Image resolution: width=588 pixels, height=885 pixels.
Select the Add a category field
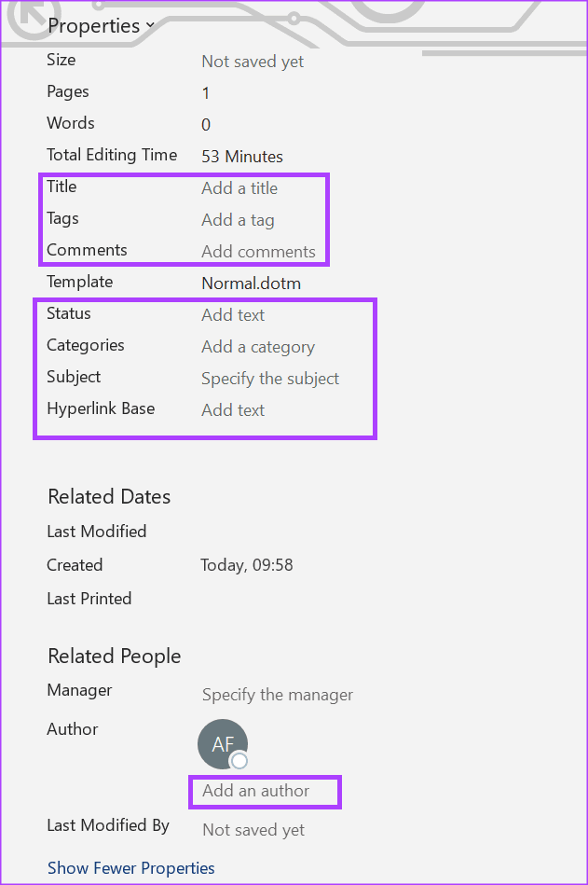pyautogui.click(x=258, y=347)
